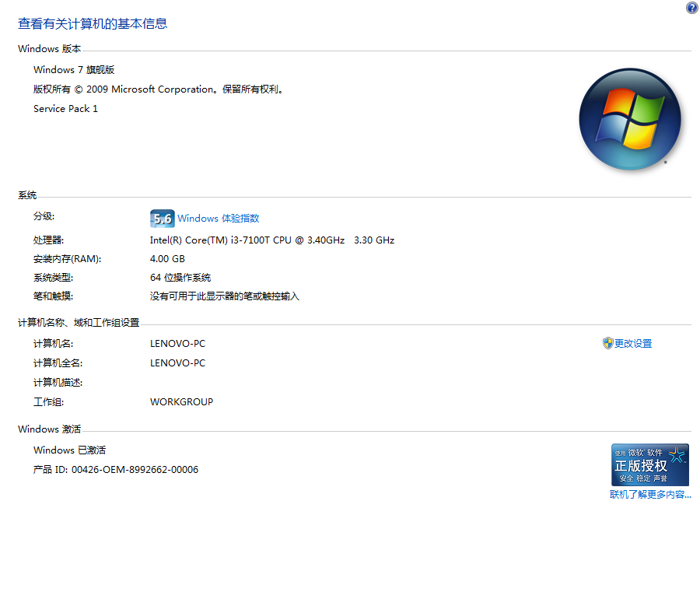Click the 64 位操作系统 system type value
The image size is (700, 592).
click(180, 278)
